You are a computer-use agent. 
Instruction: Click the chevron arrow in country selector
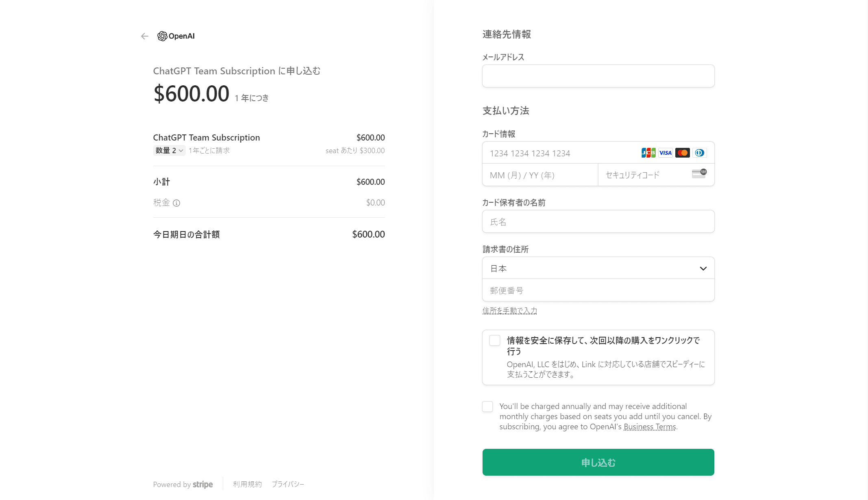click(x=703, y=268)
